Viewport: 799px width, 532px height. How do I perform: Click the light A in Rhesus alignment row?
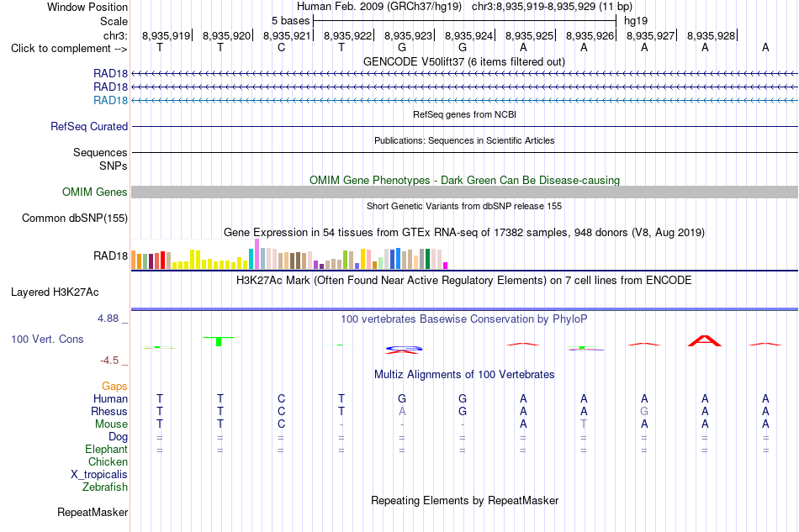[402, 411]
